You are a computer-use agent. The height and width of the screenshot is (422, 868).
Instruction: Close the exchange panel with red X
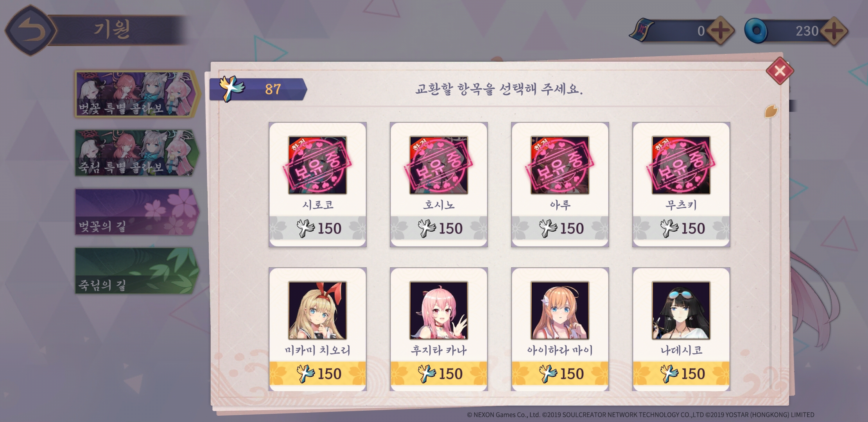click(780, 71)
